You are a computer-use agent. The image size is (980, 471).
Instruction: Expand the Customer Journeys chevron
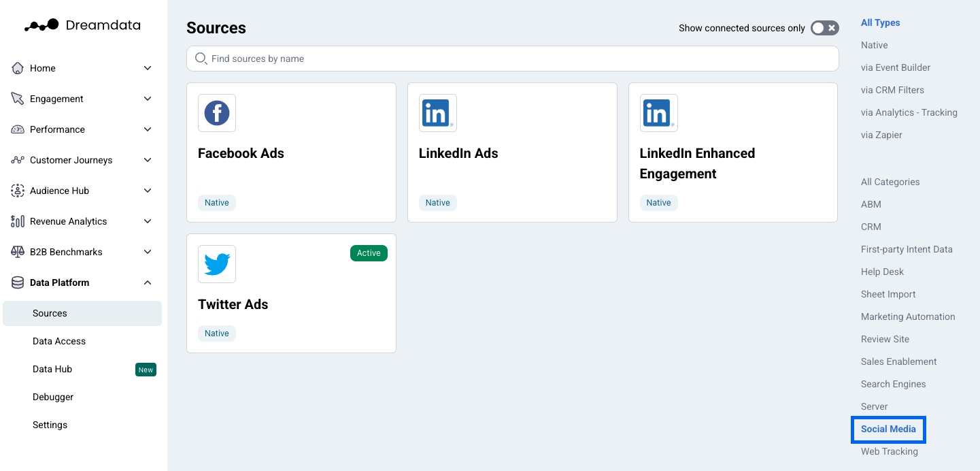pyautogui.click(x=148, y=160)
